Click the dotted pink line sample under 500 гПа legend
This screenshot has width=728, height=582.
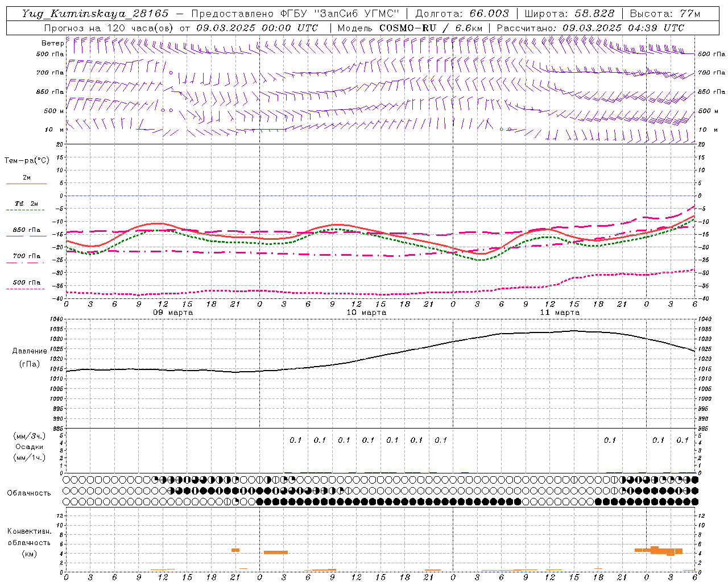26,289
